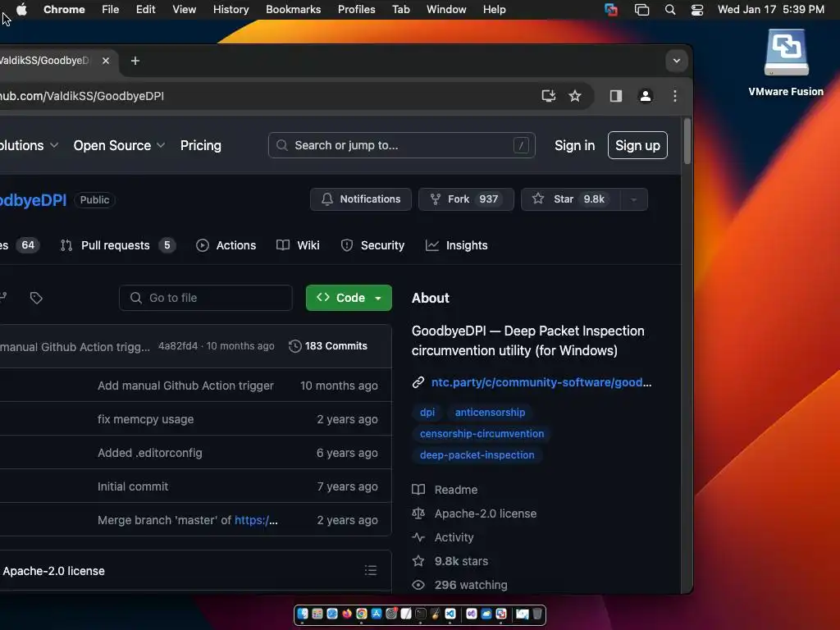The height and width of the screenshot is (630, 840).
Task: Click the license scale icon in About
Action: pos(418,514)
